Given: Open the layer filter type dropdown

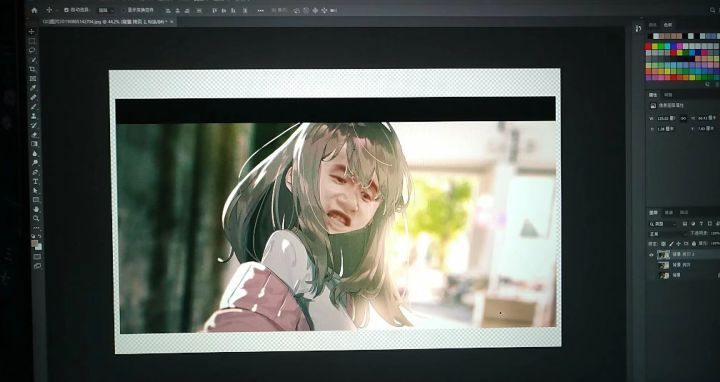Looking at the screenshot, I should click(x=663, y=224).
